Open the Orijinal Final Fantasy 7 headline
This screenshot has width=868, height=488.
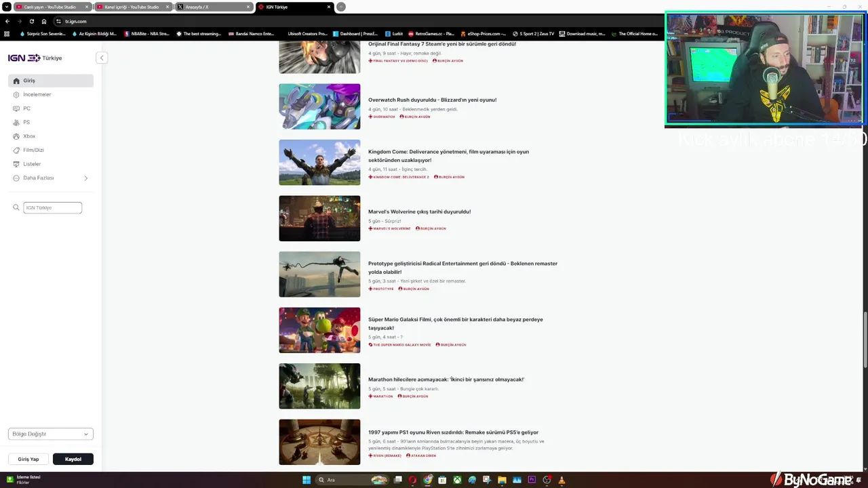(x=442, y=44)
